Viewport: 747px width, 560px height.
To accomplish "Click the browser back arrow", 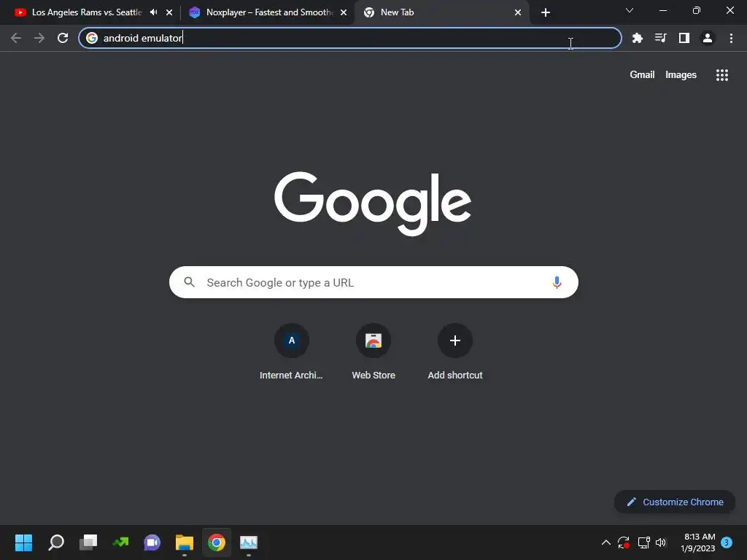I will coord(16,38).
